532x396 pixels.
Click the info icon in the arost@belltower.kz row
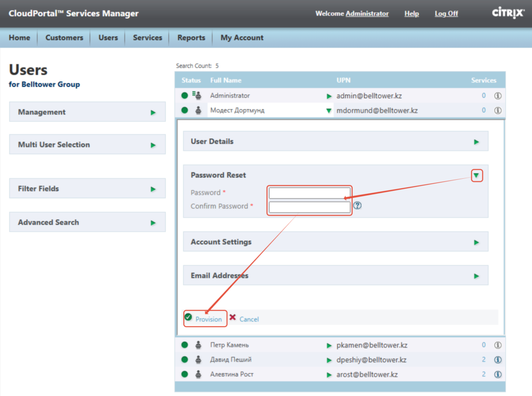[498, 374]
